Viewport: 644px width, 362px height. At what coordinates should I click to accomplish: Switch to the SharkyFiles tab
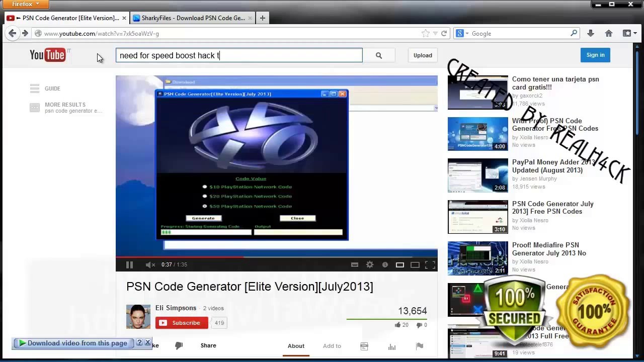(x=192, y=18)
